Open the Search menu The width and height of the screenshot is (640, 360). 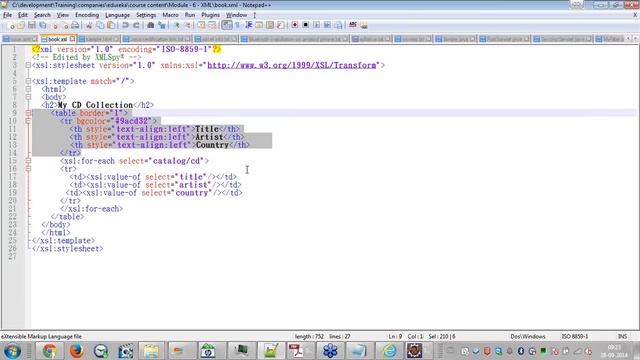pos(42,15)
